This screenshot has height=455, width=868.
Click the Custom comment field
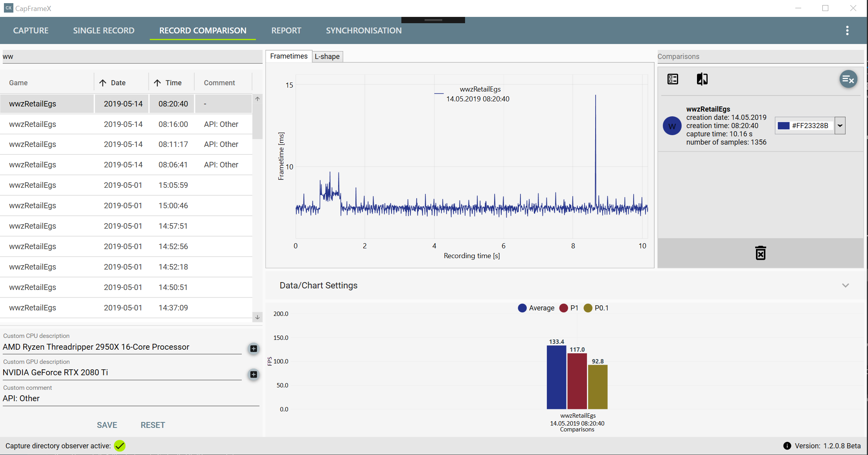pyautogui.click(x=131, y=398)
